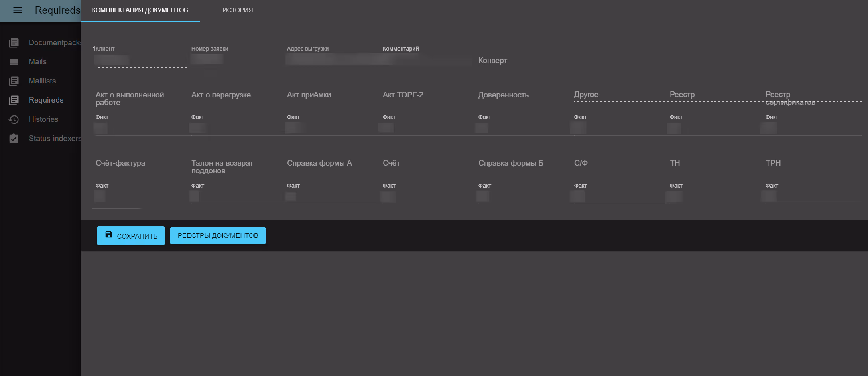This screenshot has height=376, width=868.
Task: Click the Requireds header title
Action: pos(57,10)
